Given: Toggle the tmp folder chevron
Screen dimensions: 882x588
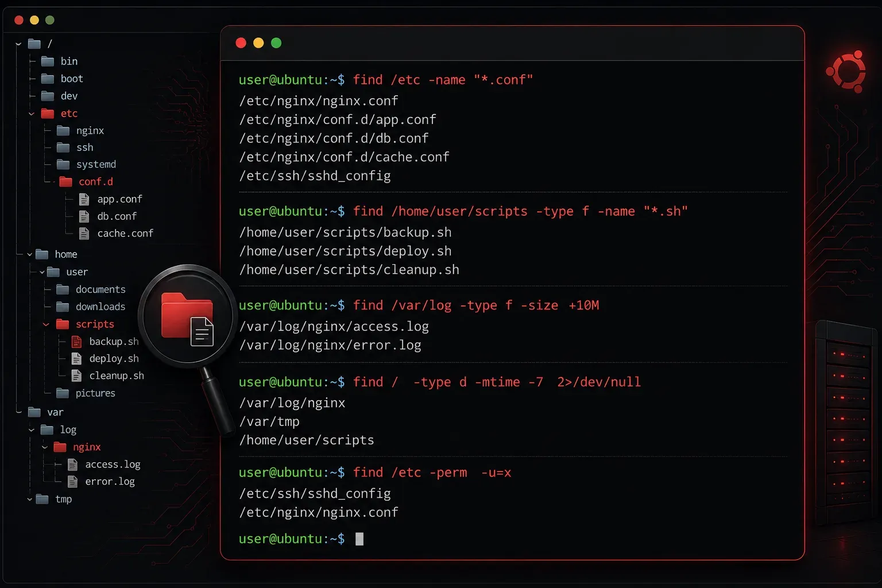Looking at the screenshot, I should coord(29,500).
